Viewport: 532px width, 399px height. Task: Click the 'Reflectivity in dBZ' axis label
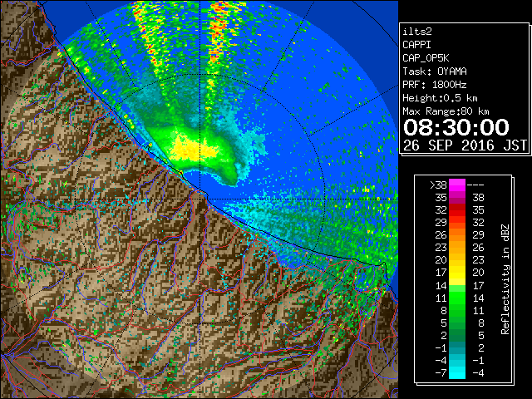click(505, 279)
